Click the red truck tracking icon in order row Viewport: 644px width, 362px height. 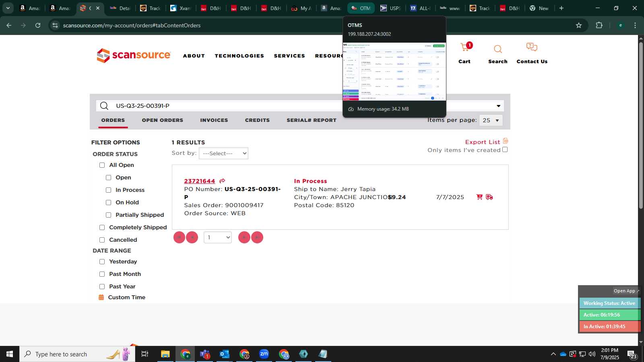click(489, 197)
